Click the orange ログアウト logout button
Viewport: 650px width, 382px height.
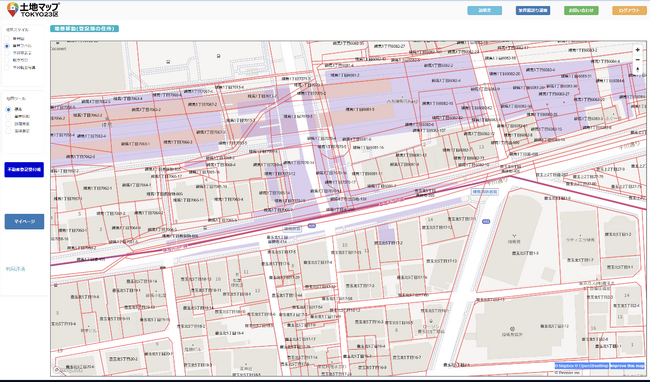click(x=629, y=10)
